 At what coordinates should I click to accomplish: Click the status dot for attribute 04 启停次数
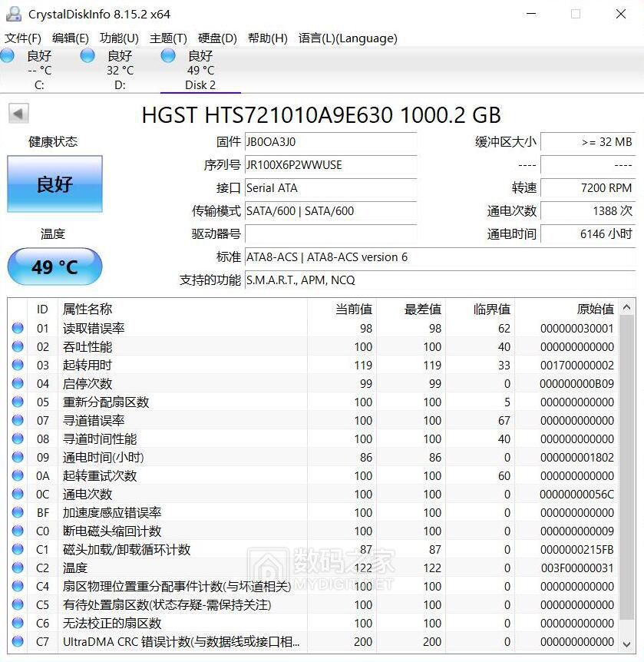click(x=18, y=383)
